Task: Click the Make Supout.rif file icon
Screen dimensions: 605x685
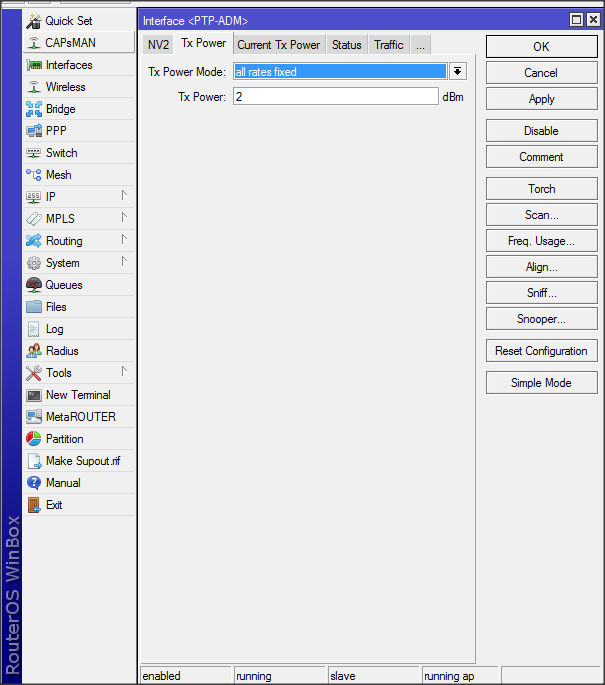Action: coord(34,461)
